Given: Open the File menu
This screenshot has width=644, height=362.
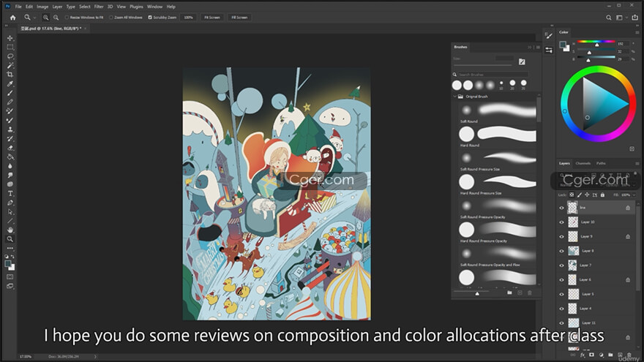Looking at the screenshot, I should (18, 7).
